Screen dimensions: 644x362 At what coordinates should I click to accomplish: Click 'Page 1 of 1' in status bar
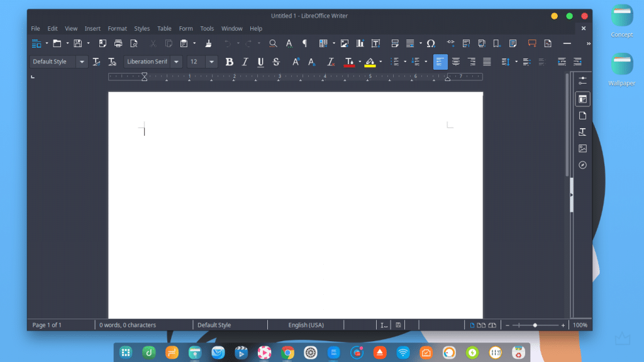click(47, 325)
